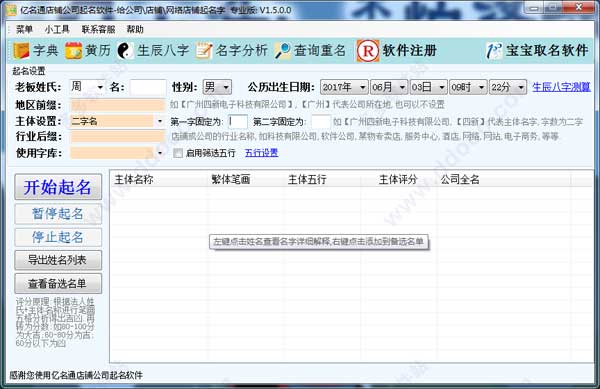Click the 开始起名 button

pyautogui.click(x=58, y=187)
